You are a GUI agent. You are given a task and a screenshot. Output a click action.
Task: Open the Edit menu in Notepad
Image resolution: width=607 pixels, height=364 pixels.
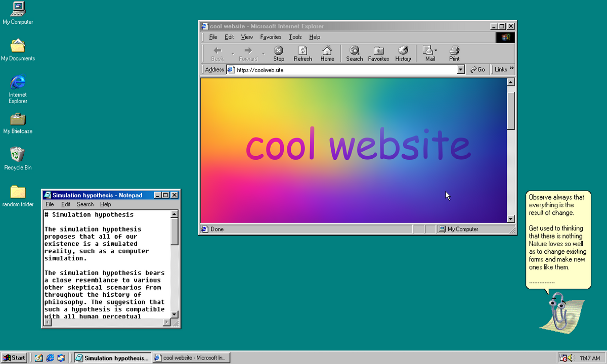coord(66,204)
